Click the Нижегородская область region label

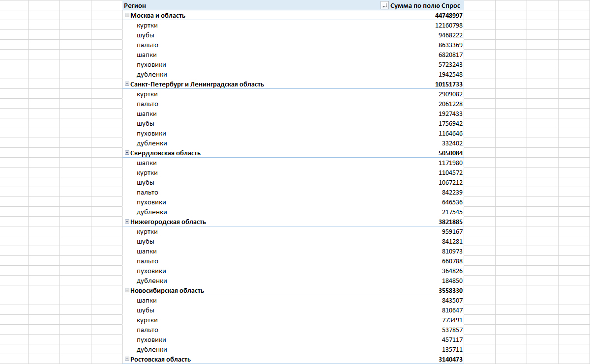[168, 222]
